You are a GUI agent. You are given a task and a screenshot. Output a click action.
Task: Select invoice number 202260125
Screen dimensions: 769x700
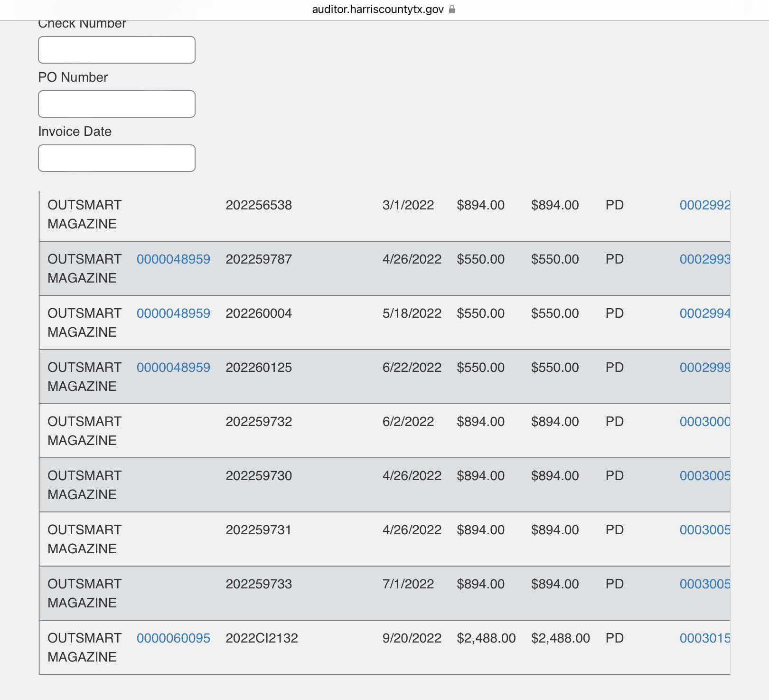[259, 368]
